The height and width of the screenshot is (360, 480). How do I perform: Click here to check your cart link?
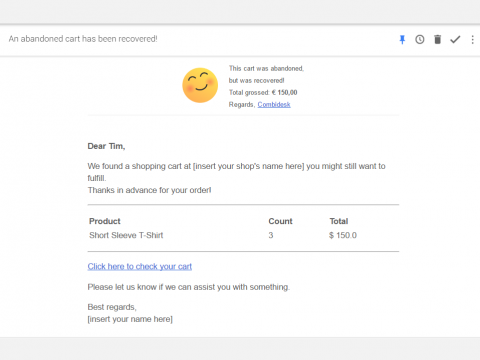click(x=140, y=267)
